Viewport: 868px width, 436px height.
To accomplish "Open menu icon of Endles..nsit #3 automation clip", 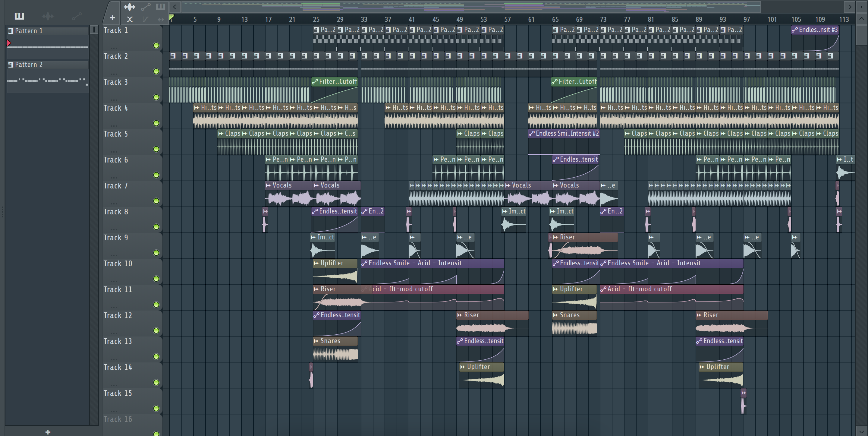I will tap(794, 30).
